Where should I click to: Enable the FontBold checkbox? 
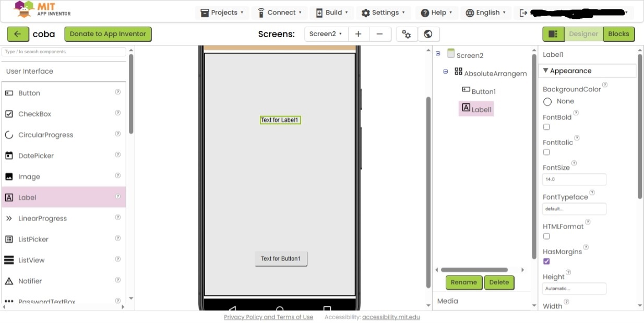point(546,127)
